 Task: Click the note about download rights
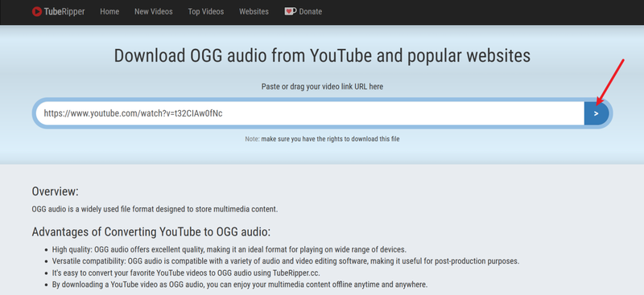(x=322, y=139)
